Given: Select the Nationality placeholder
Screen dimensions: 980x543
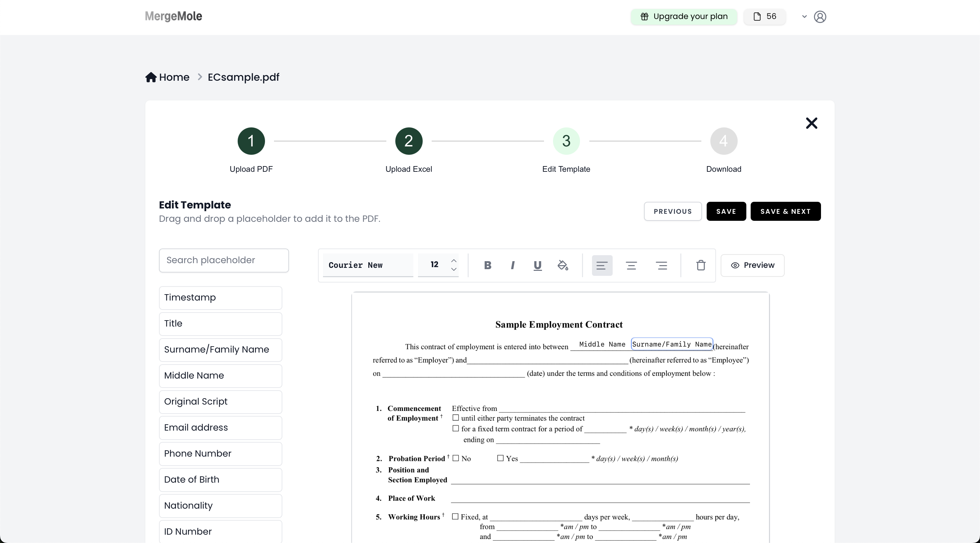Looking at the screenshot, I should pyautogui.click(x=221, y=506).
